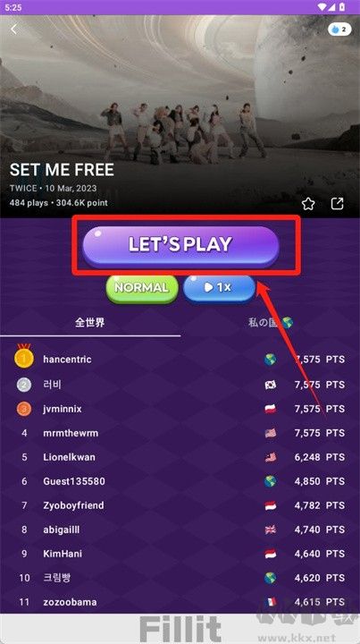Share the song via share icon
Screen dimensions: 360x644
click(x=337, y=203)
